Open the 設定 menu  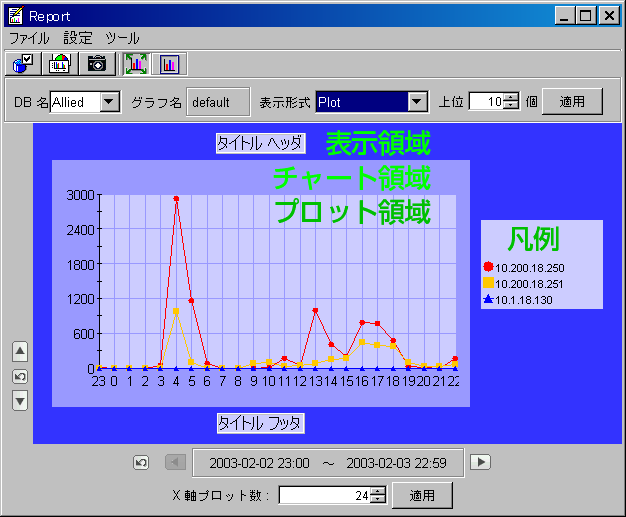point(78,39)
